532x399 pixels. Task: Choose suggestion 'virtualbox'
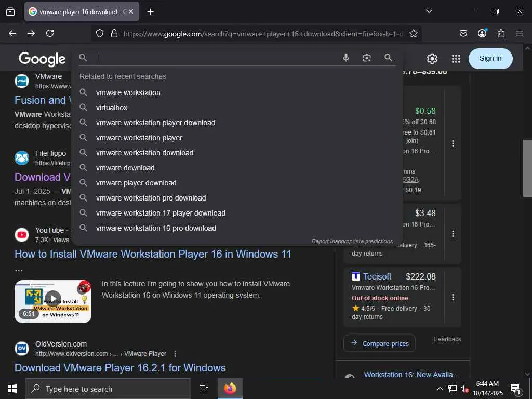(x=237, y=108)
